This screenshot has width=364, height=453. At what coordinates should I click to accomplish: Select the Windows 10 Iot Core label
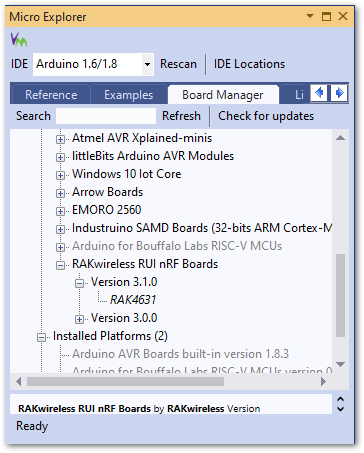coord(127,174)
